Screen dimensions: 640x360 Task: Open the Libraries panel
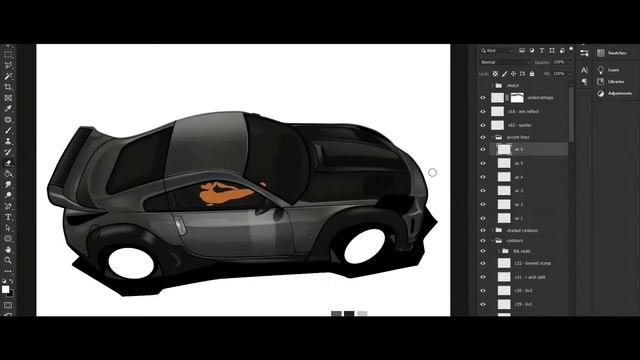coord(611,82)
